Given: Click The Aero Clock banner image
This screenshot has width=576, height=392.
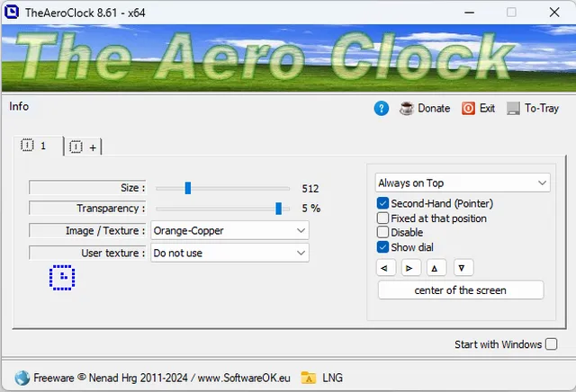Looking at the screenshot, I should coord(289,58).
